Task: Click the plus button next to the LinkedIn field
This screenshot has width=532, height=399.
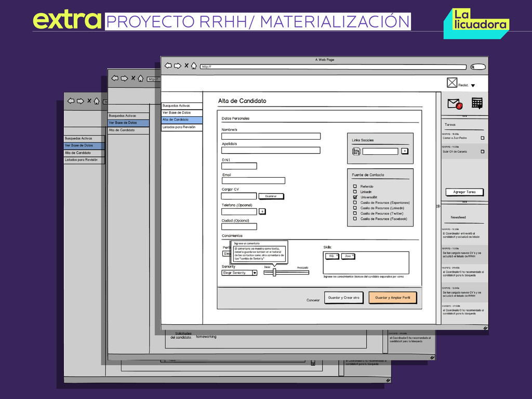Action: click(x=405, y=151)
